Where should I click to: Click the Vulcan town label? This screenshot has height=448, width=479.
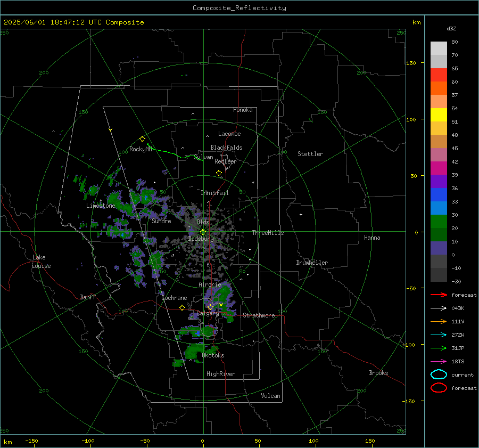[270, 396]
